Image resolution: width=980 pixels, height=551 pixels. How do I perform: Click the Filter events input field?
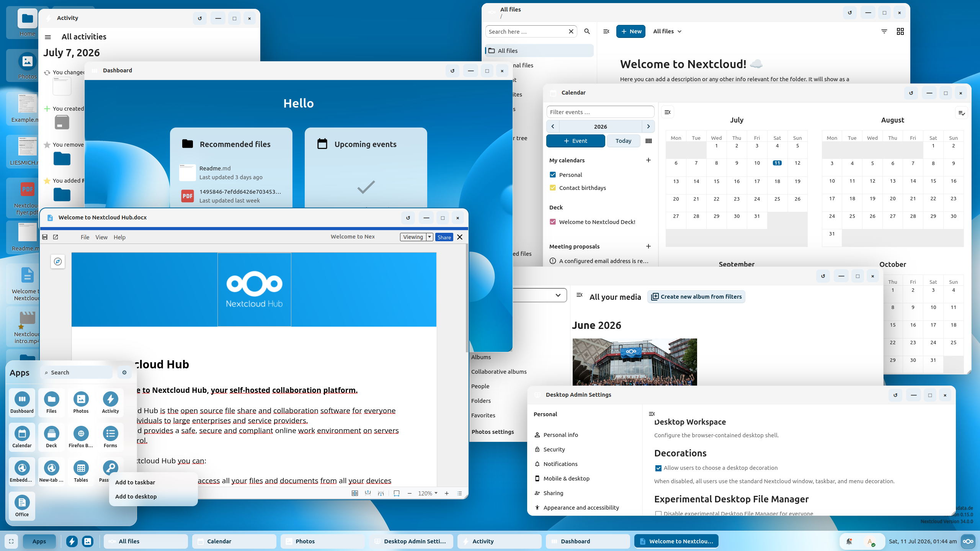pyautogui.click(x=600, y=112)
